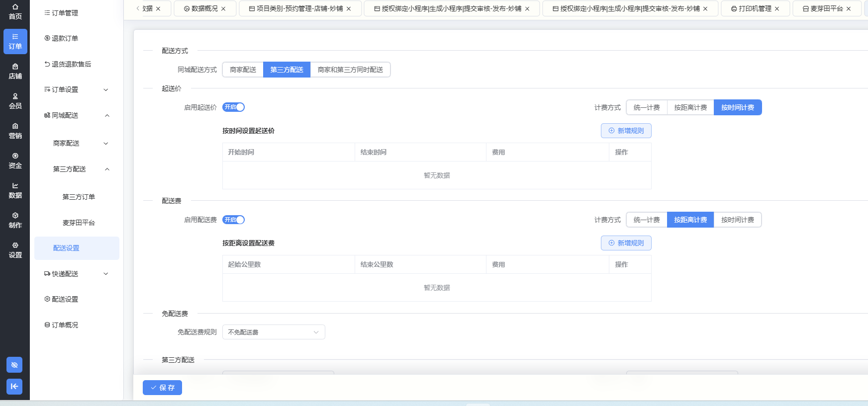Screen dimensions: 868x406
Task: Open the 营销 marketing section
Action: 15,131
